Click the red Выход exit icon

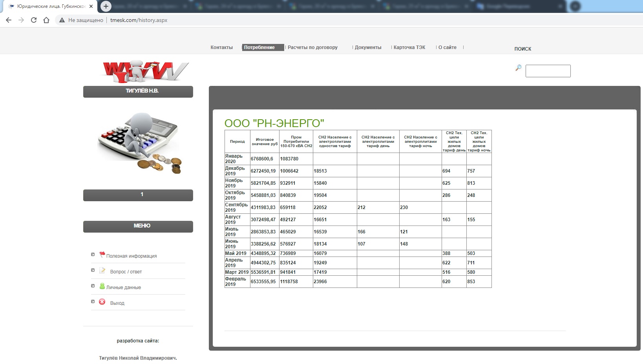click(x=102, y=302)
